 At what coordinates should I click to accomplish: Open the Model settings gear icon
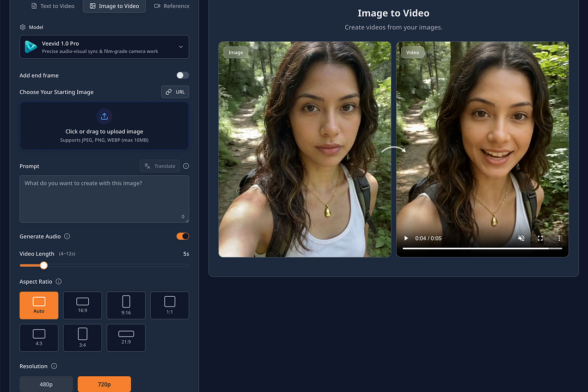pyautogui.click(x=21, y=27)
